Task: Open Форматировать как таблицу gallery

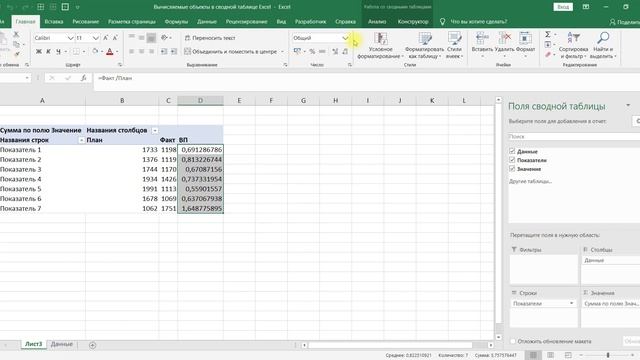Action: (x=424, y=45)
